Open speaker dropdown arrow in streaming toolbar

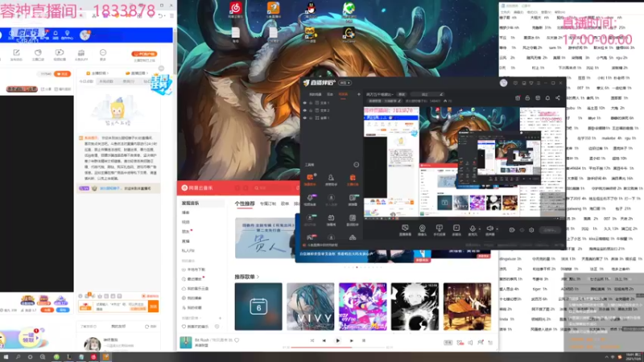coord(497,229)
